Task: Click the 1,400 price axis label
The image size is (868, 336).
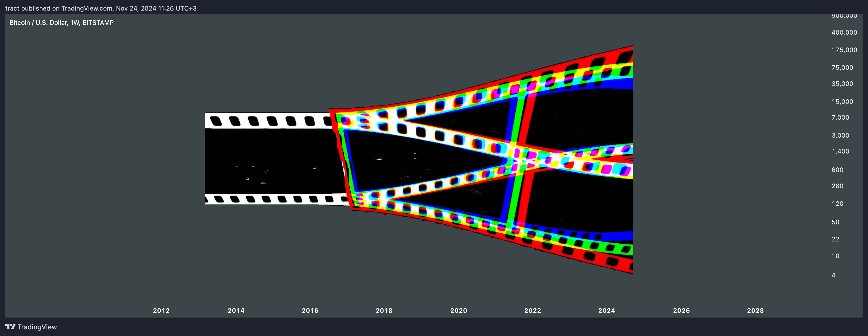Action: pos(840,151)
